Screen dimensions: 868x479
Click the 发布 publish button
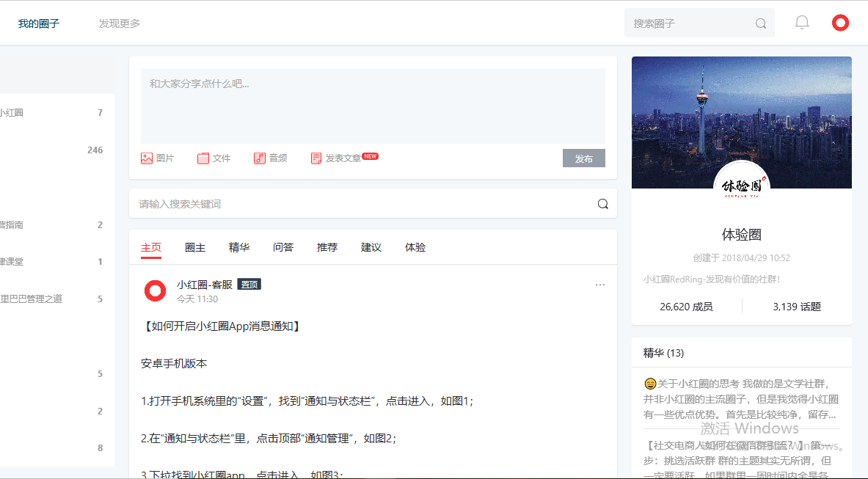tap(583, 158)
